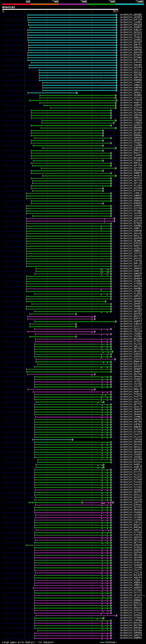Select hit label UniRef100_P92919
146x644 pixels.
click(131, 394)
